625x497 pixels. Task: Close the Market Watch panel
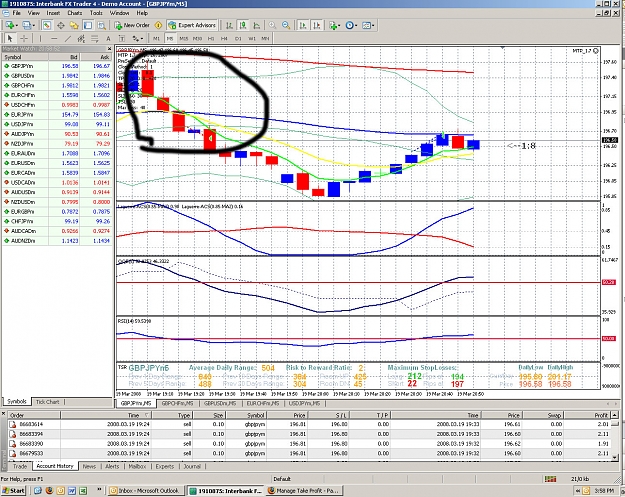[x=110, y=49]
